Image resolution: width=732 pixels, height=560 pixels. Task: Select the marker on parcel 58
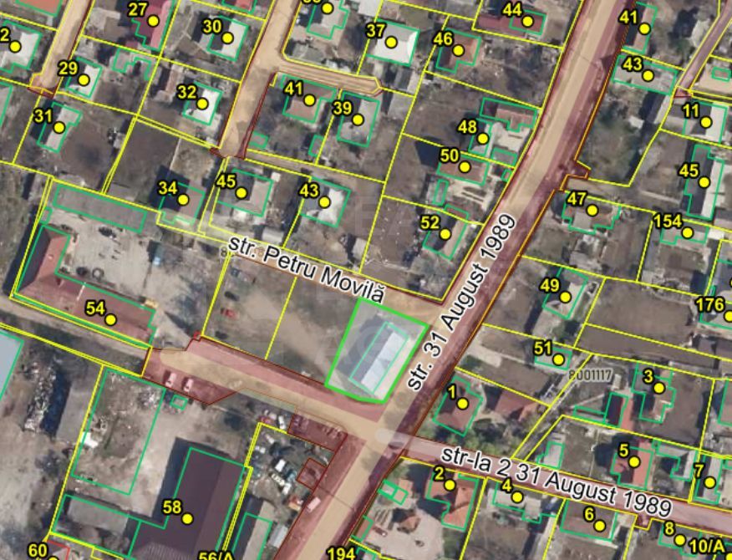(185, 518)
